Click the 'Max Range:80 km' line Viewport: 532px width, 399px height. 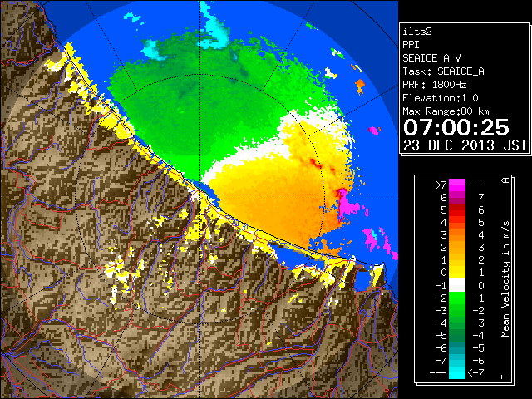pos(446,111)
